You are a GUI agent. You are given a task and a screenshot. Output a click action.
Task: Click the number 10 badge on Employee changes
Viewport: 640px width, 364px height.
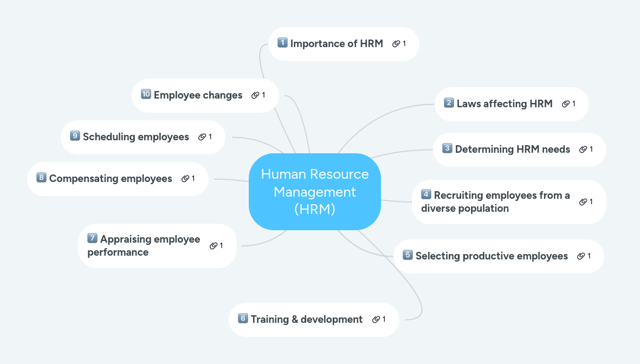click(145, 95)
